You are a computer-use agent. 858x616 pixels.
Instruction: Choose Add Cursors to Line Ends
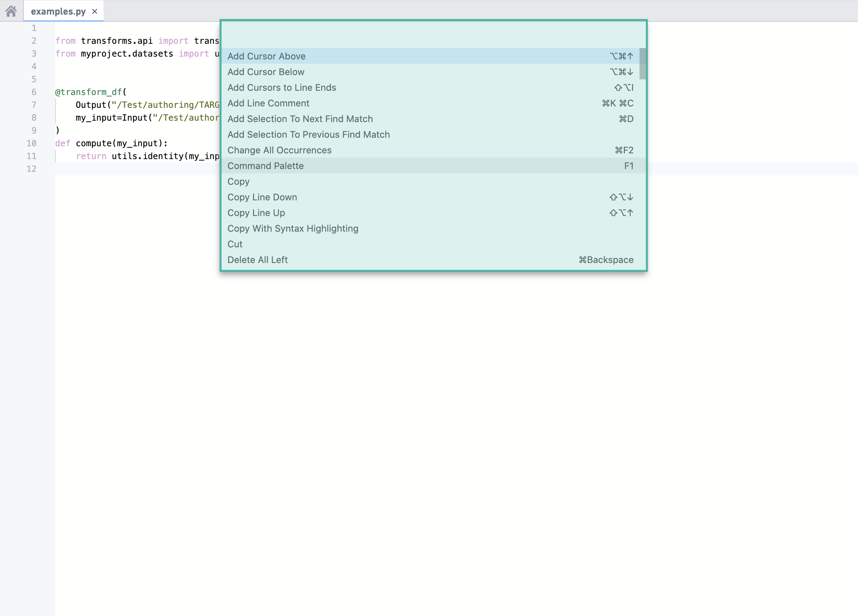(433, 88)
